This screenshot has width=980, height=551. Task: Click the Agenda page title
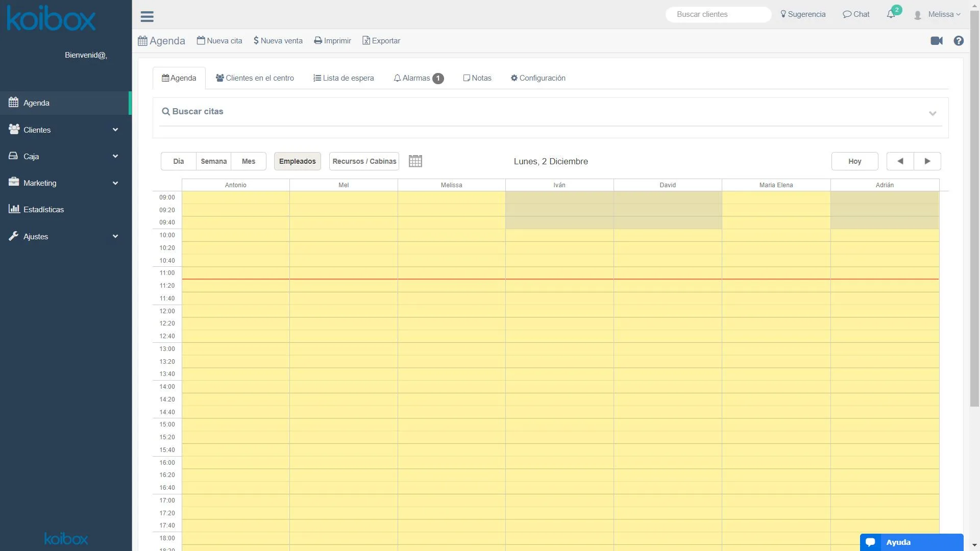coord(161,41)
